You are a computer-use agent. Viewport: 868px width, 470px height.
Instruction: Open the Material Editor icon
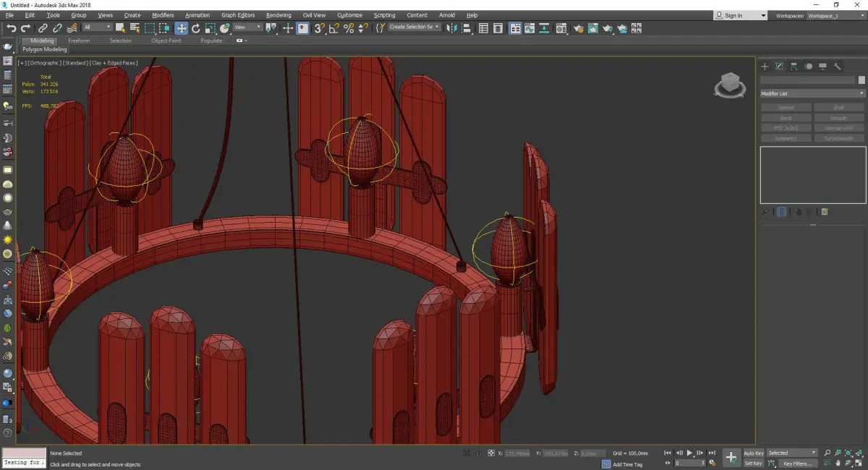point(560,28)
